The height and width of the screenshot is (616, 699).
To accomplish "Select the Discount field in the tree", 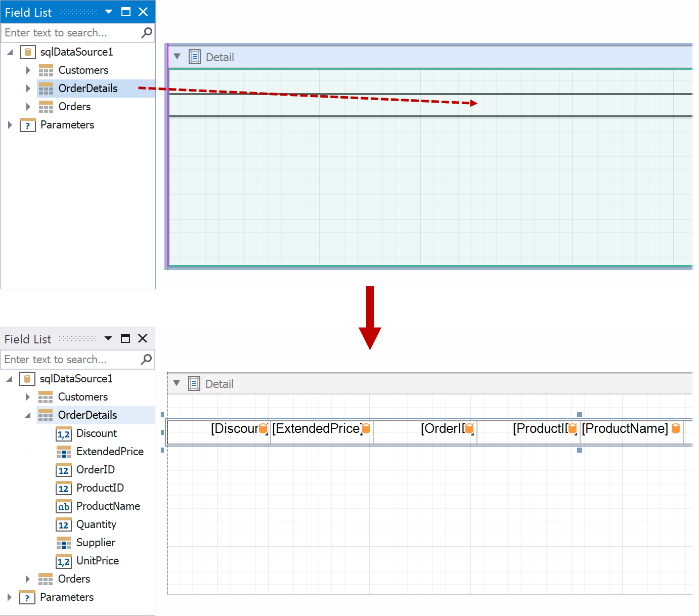I will 96,433.
